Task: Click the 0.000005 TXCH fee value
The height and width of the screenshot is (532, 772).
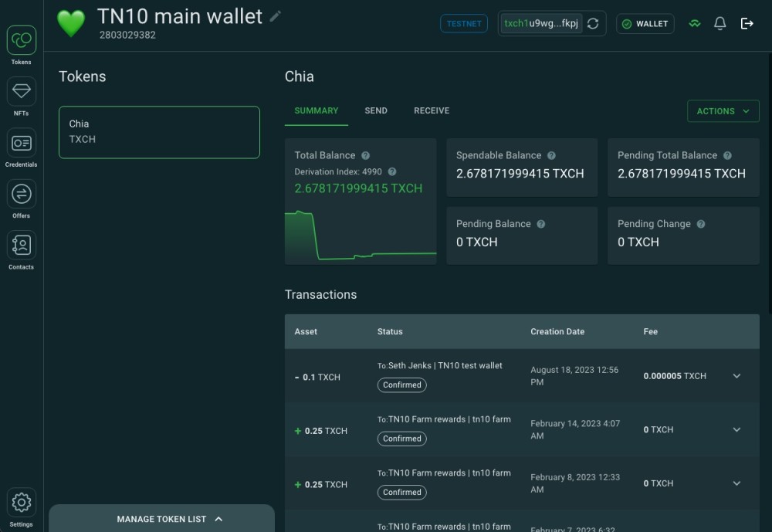Action: click(x=675, y=376)
